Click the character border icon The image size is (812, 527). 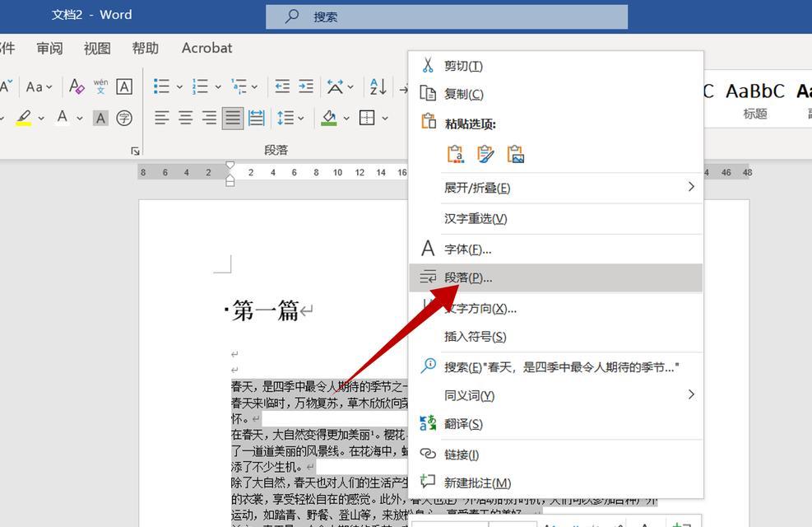click(124, 86)
